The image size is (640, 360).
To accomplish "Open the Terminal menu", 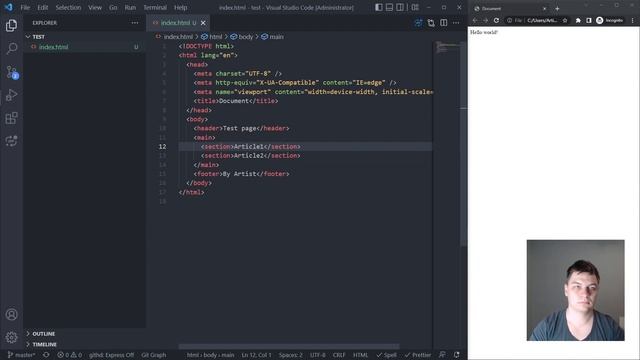I will 155,7.
